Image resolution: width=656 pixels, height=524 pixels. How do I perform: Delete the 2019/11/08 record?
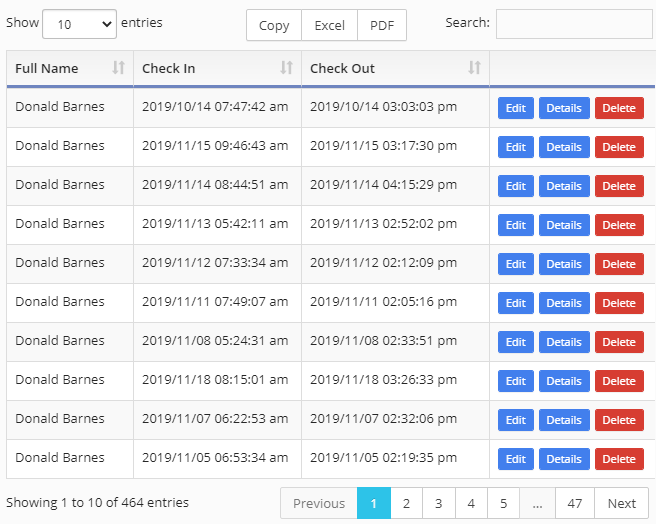coord(619,342)
